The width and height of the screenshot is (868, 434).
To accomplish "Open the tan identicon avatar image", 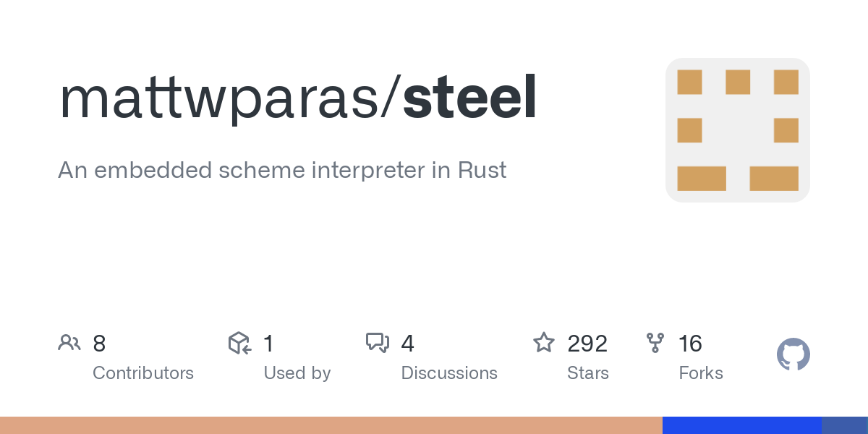I will (737, 130).
